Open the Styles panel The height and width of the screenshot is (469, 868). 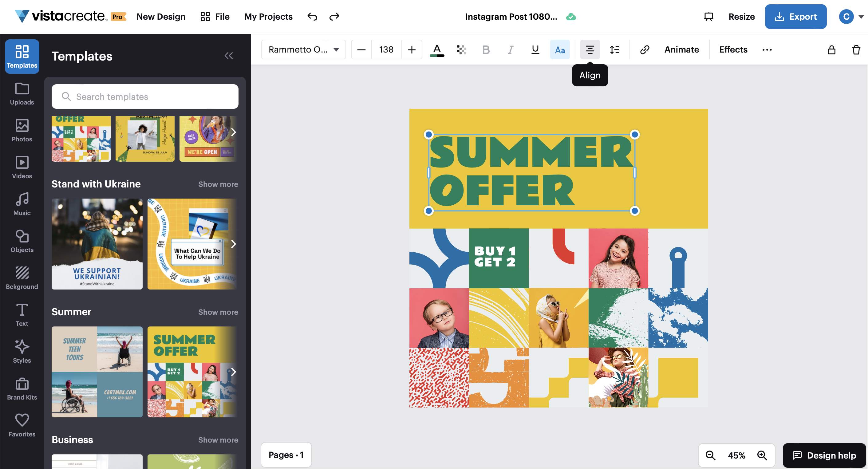[x=22, y=352]
